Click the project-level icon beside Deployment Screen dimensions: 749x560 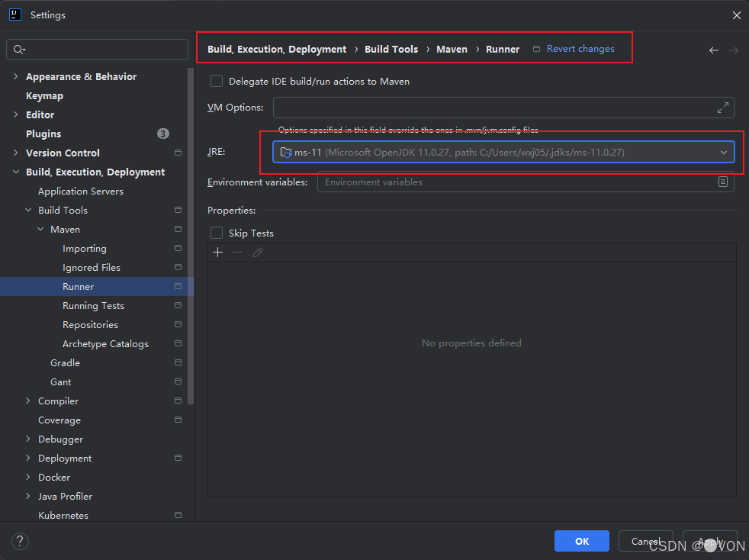(x=178, y=458)
